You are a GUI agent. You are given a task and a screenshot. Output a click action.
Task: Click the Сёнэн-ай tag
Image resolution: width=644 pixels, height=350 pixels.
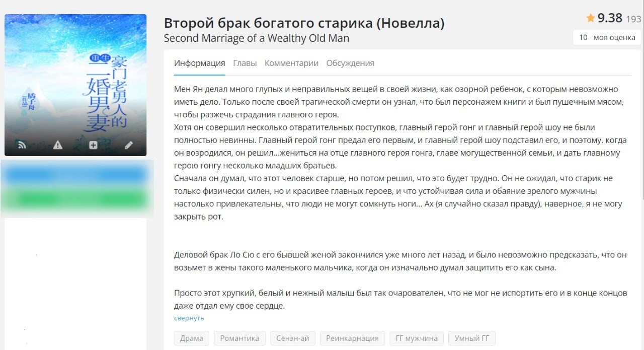point(293,338)
